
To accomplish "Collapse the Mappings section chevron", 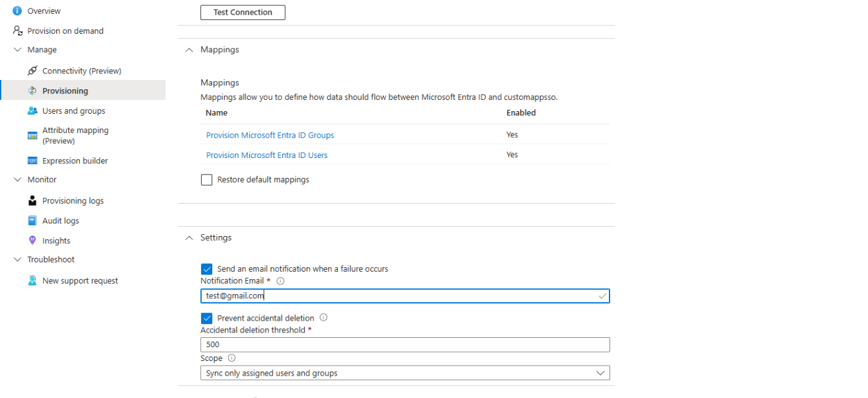I will 189,50.
